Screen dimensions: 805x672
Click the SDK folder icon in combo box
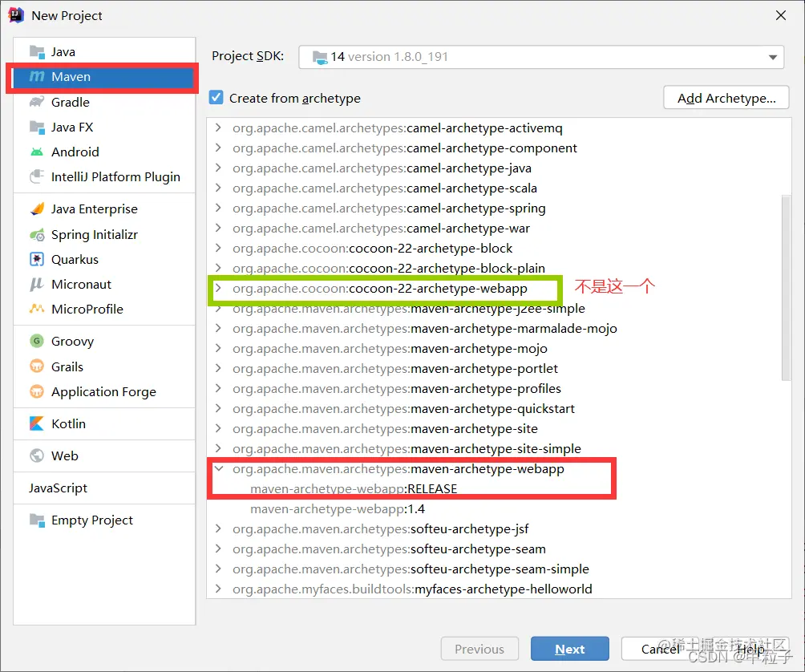point(320,57)
